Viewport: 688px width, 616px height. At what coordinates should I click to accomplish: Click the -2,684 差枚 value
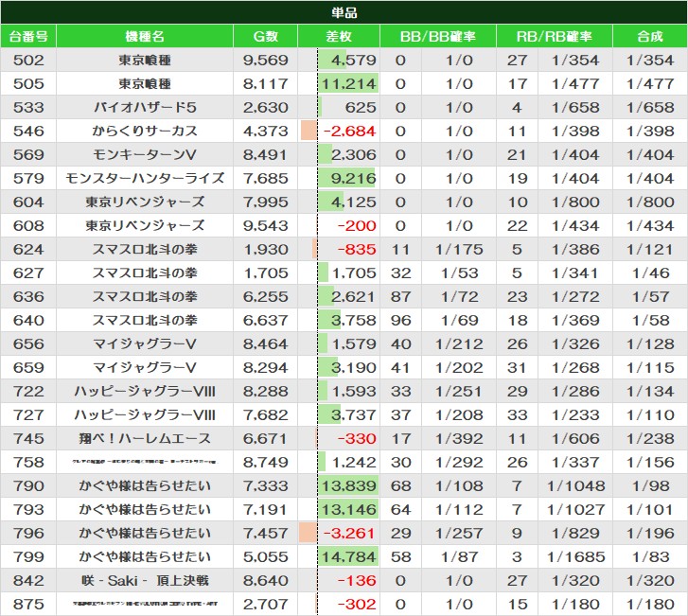point(350,132)
